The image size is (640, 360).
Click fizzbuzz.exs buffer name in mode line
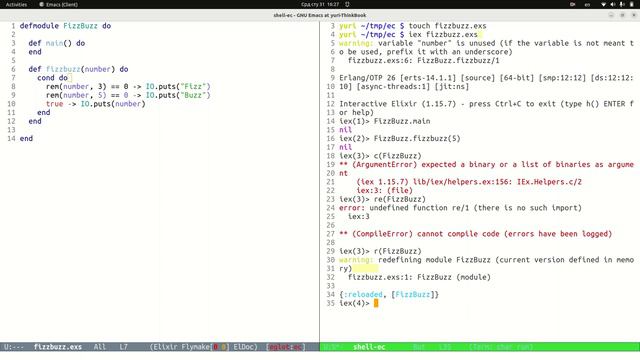pyautogui.click(x=58, y=347)
